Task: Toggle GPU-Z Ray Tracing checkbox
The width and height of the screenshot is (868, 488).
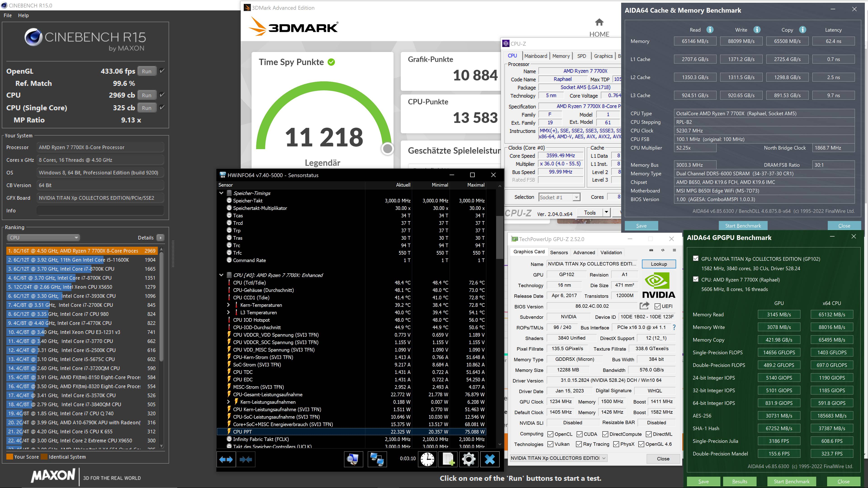Action: 579,444
